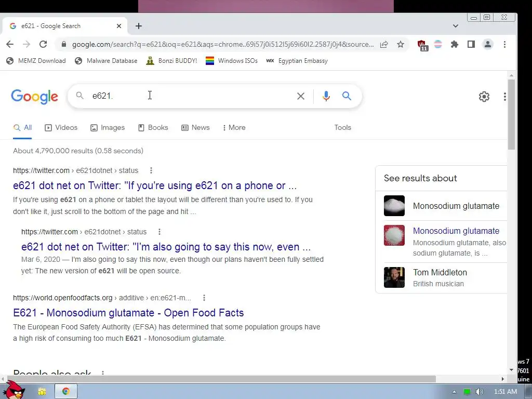Open blue Monosodium glutamate link in sidebar

pyautogui.click(x=456, y=231)
